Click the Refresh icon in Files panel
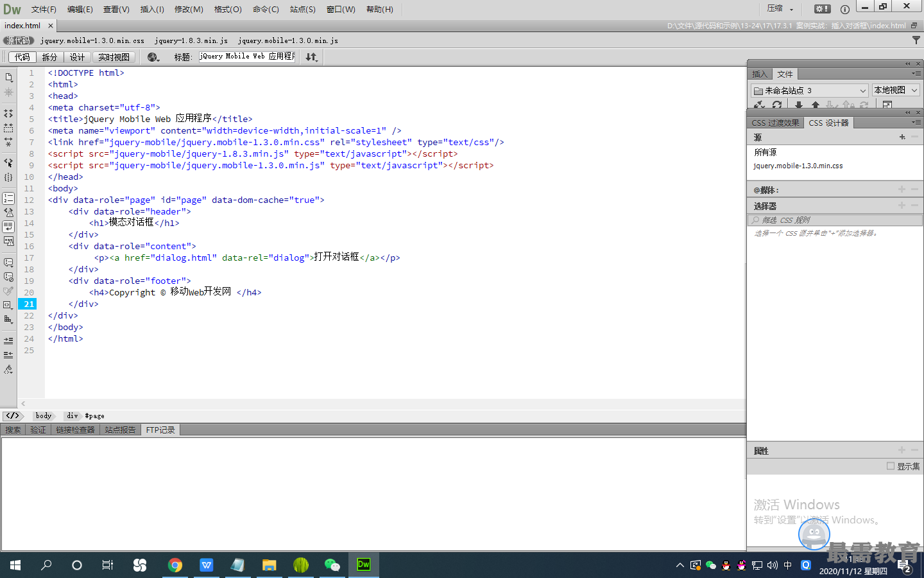 click(777, 105)
